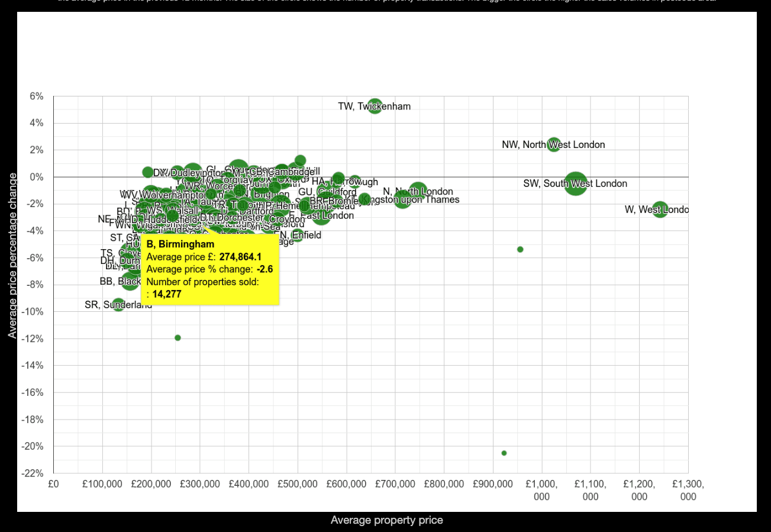Click the B, Birmingham tooltip title

click(x=180, y=244)
